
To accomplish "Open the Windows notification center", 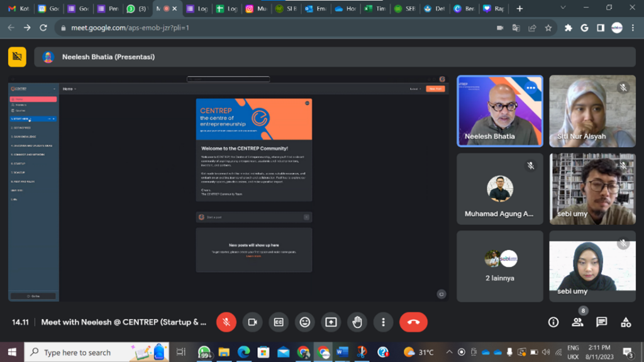I will click(628, 352).
